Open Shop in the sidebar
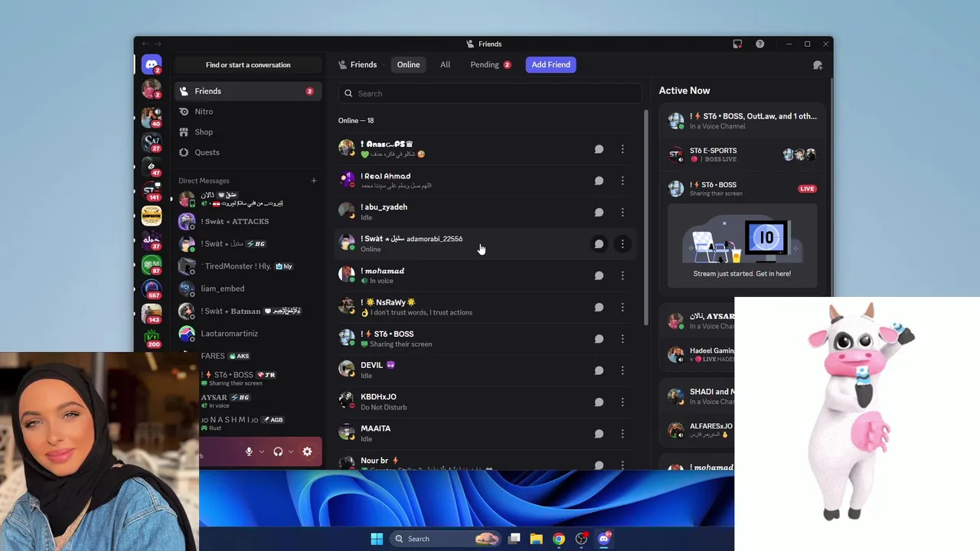 pyautogui.click(x=247, y=132)
